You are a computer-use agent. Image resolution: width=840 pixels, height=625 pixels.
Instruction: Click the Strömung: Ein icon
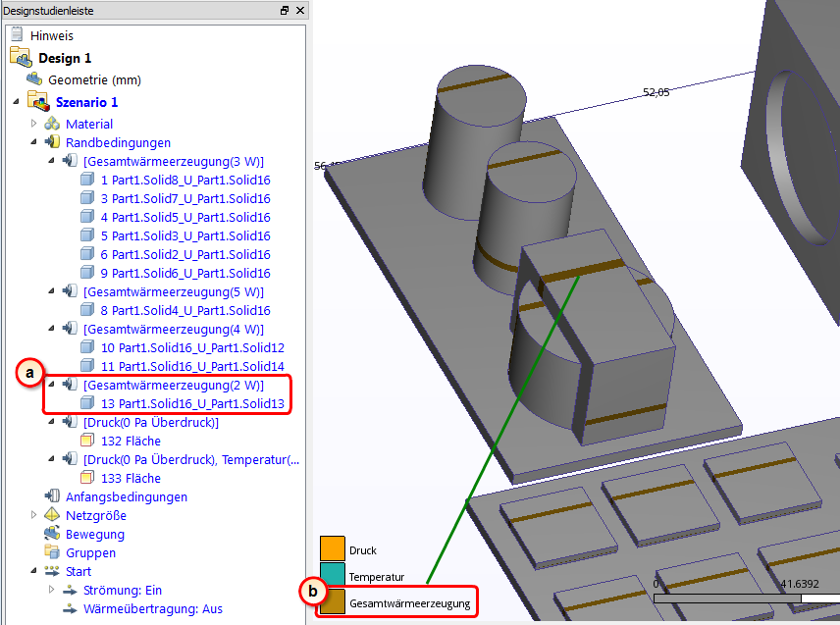(70, 590)
